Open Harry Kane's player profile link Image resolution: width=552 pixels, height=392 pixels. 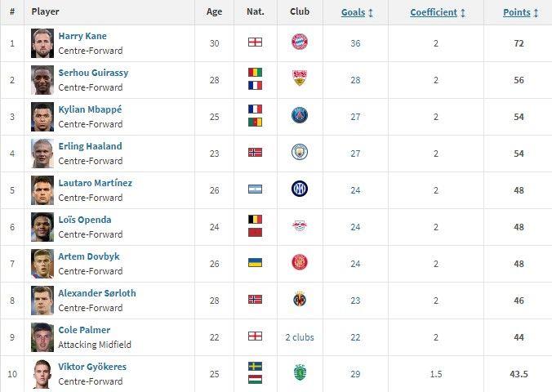pos(82,36)
